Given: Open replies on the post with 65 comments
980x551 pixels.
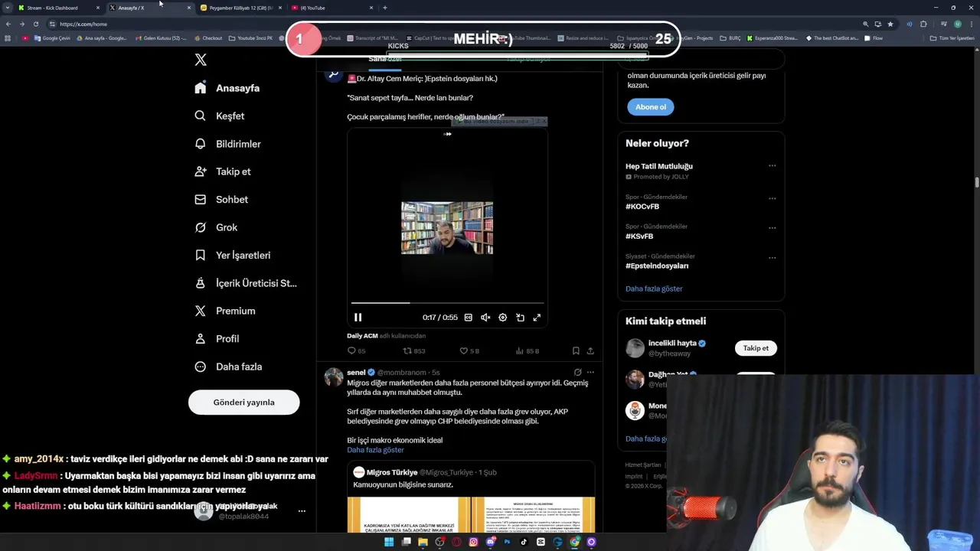Looking at the screenshot, I should pyautogui.click(x=356, y=350).
